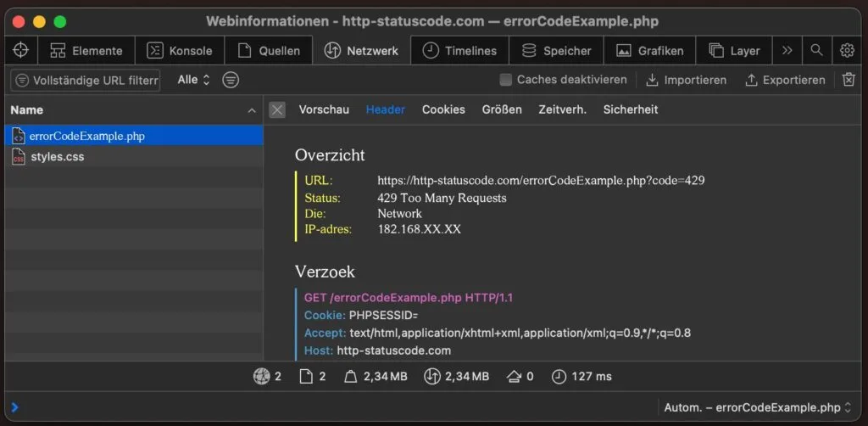Click the IP address 182.168.XX.XX
Image resolution: width=868 pixels, height=426 pixels.
pos(419,229)
